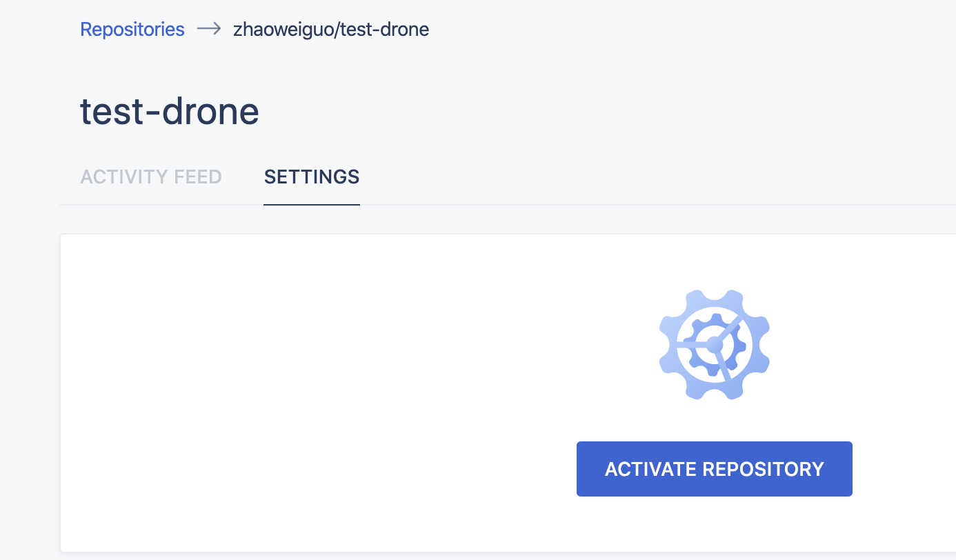Open the Repositories breadcrumb link
Image resolution: width=956 pixels, height=560 pixels.
tap(132, 30)
